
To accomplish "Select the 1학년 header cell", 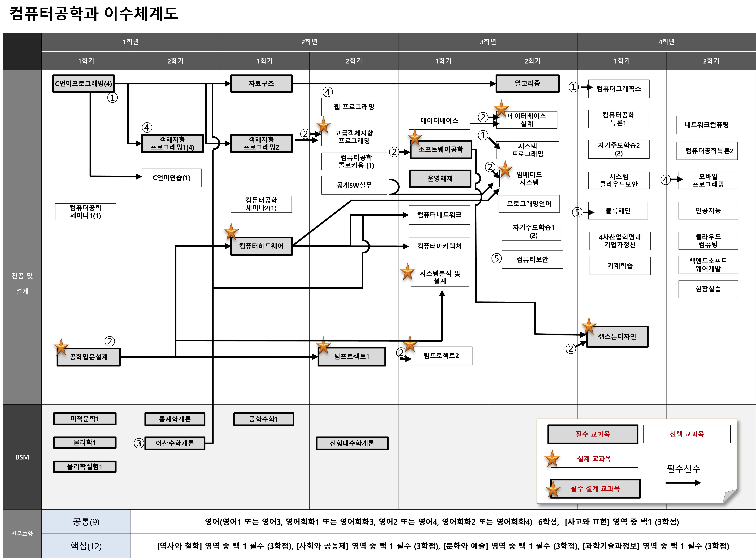I will 131,42.
